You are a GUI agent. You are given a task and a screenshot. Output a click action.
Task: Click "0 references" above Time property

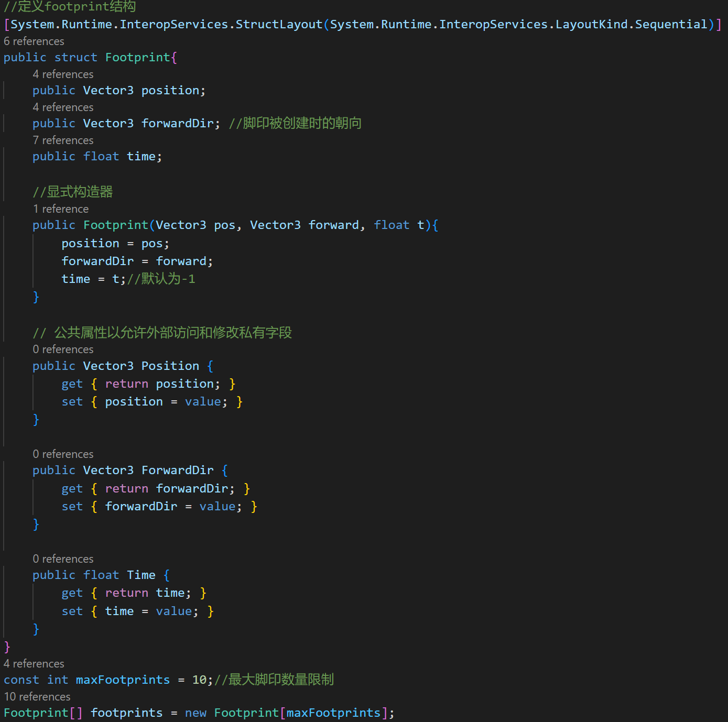63,559
